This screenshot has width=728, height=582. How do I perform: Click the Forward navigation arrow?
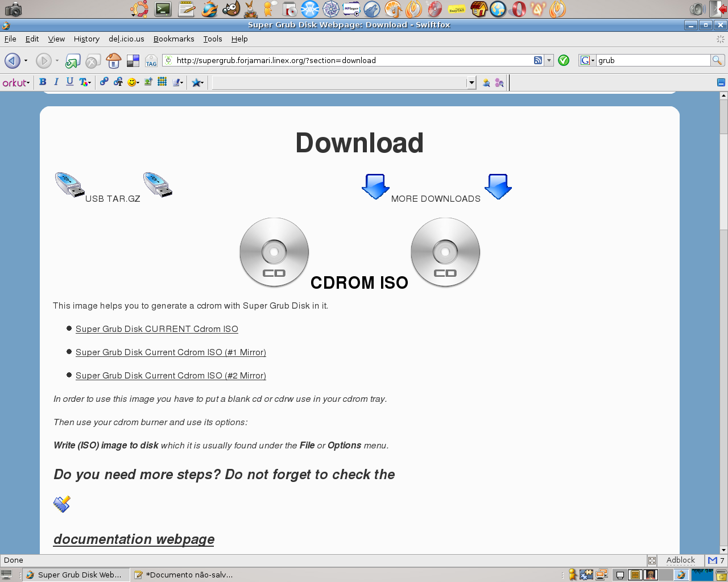(43, 60)
